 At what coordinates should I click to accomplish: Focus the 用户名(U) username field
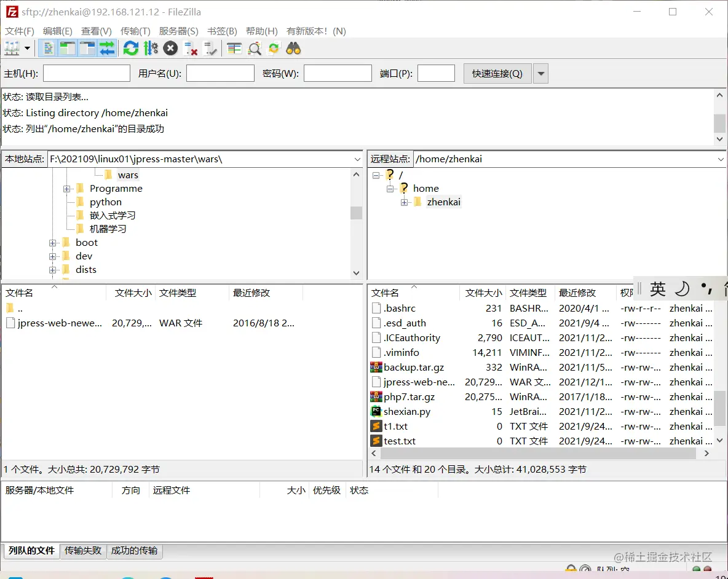[220, 73]
